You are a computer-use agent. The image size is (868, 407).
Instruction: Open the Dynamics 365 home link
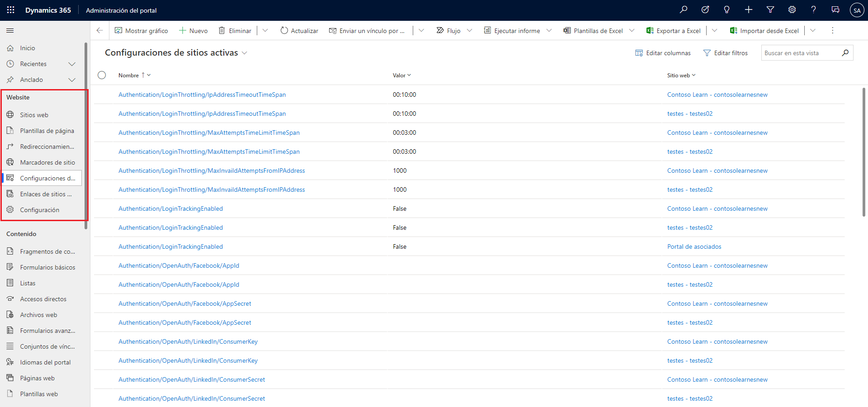48,10
